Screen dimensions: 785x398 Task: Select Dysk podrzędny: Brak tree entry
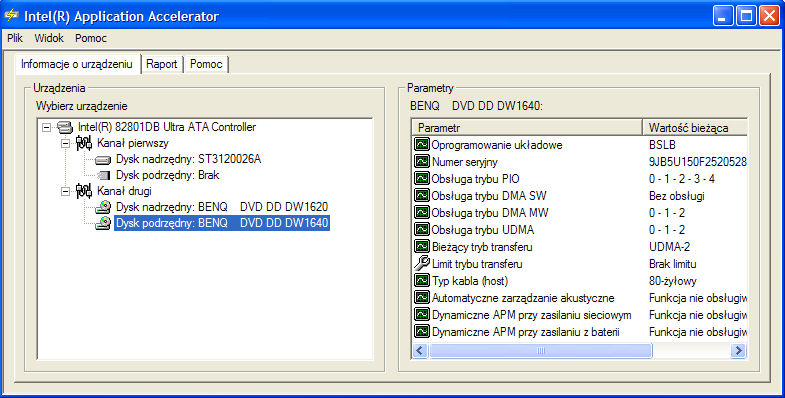[x=168, y=175]
